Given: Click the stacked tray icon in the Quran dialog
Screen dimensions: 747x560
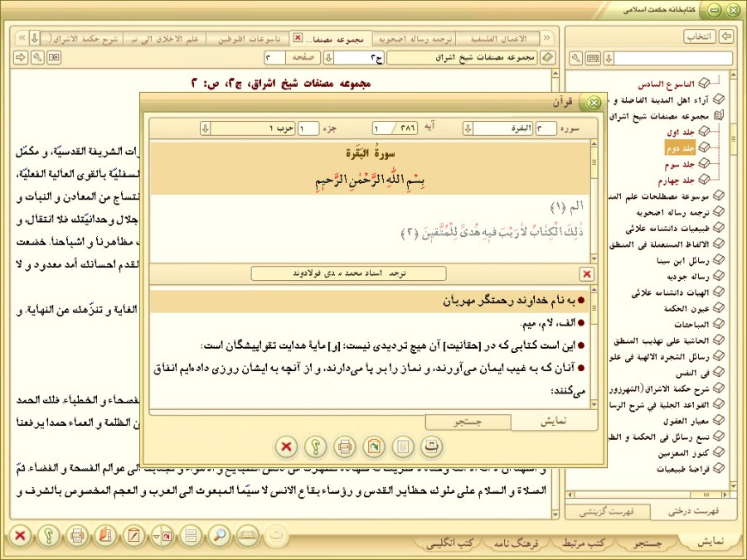Looking at the screenshot, I should (x=432, y=447).
